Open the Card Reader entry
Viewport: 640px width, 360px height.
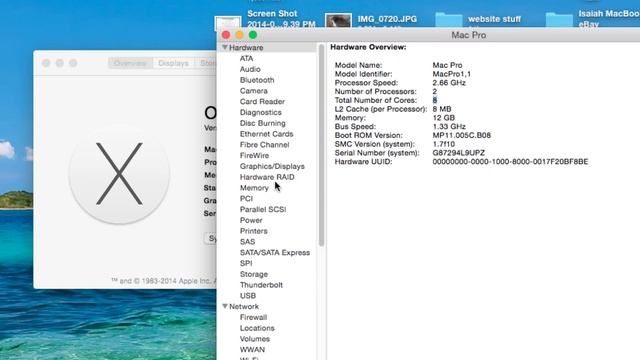[262, 102]
